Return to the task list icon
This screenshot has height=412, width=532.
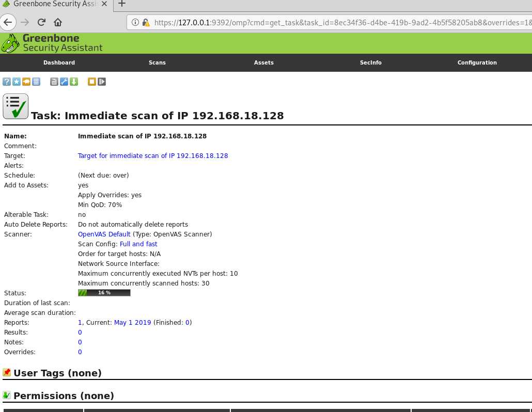[x=36, y=82]
